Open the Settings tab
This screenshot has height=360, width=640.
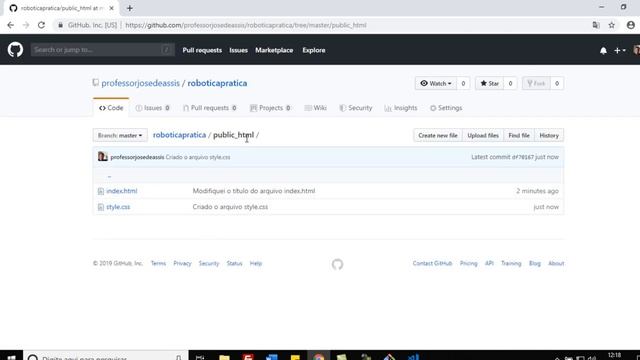446,108
